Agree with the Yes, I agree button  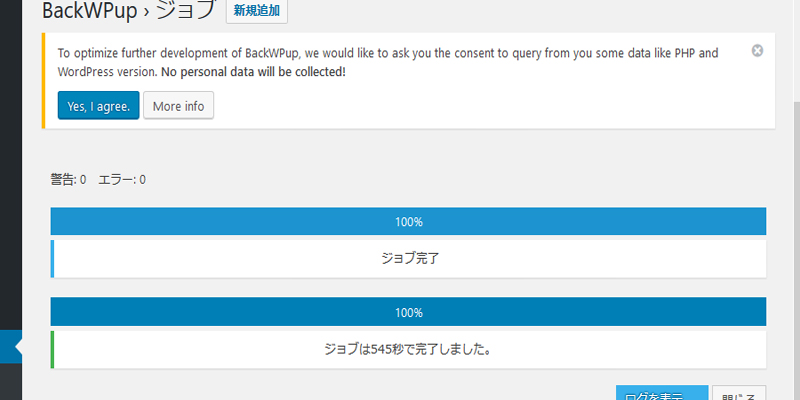pos(98,106)
